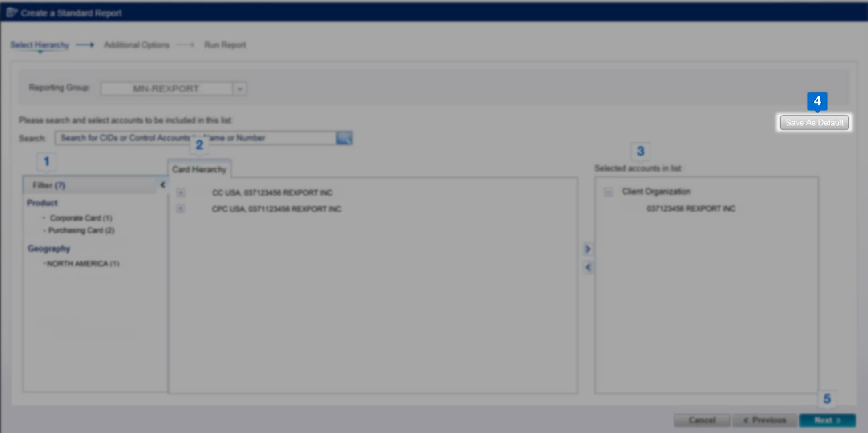Open the Reporting Group dropdown
Screen dimensions: 868x433
pyautogui.click(x=239, y=88)
